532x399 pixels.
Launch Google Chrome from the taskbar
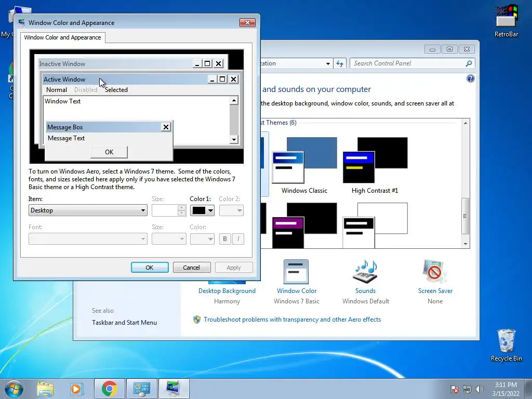(x=109, y=389)
